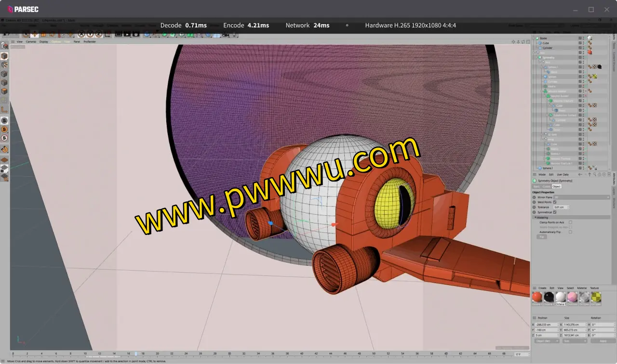Select the Symmetry object in object tree
The height and width of the screenshot is (364, 617).
pos(549,58)
